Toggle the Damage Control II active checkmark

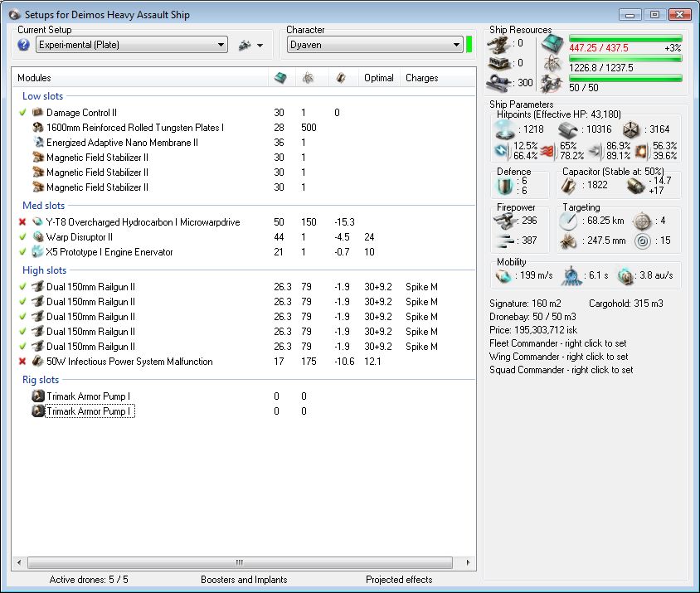pos(22,113)
